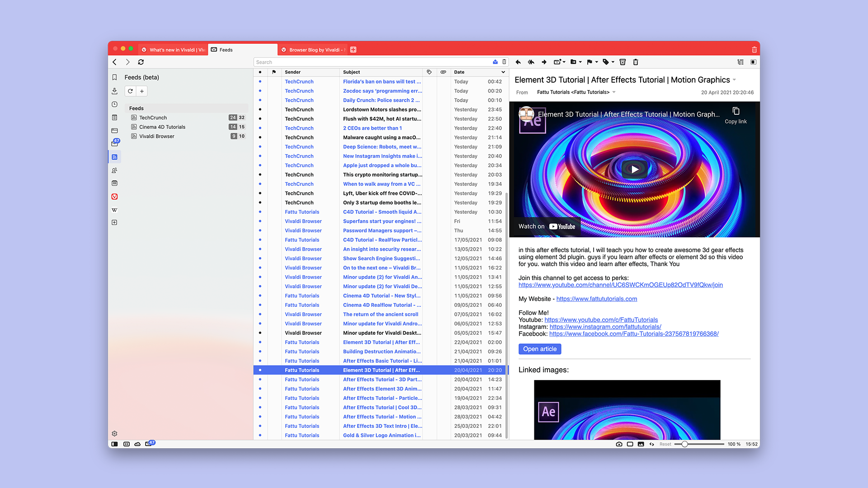Open the mark-as-read dropdown arrow

(564, 62)
